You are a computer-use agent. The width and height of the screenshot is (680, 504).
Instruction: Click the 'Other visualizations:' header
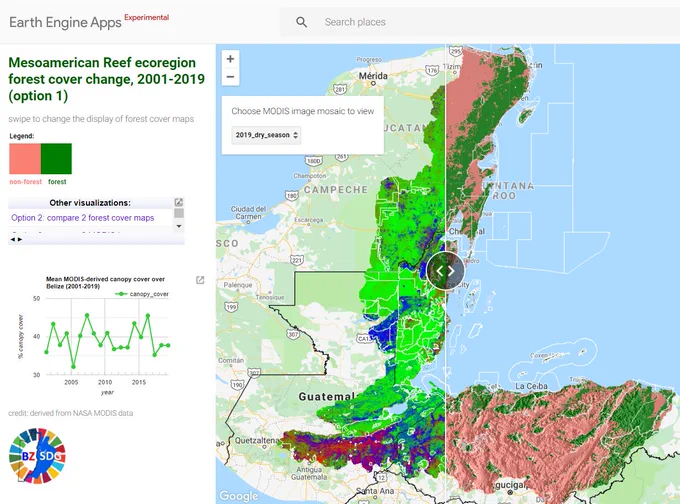click(x=90, y=203)
